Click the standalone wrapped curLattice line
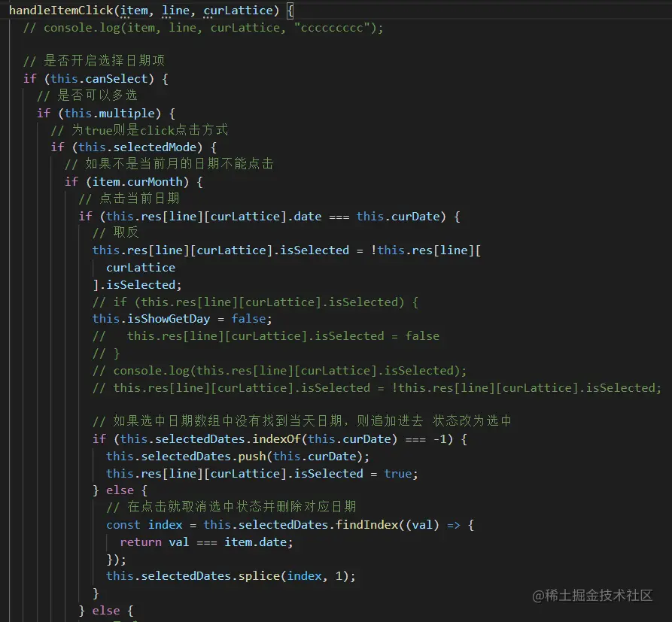672x622 pixels. click(141, 268)
